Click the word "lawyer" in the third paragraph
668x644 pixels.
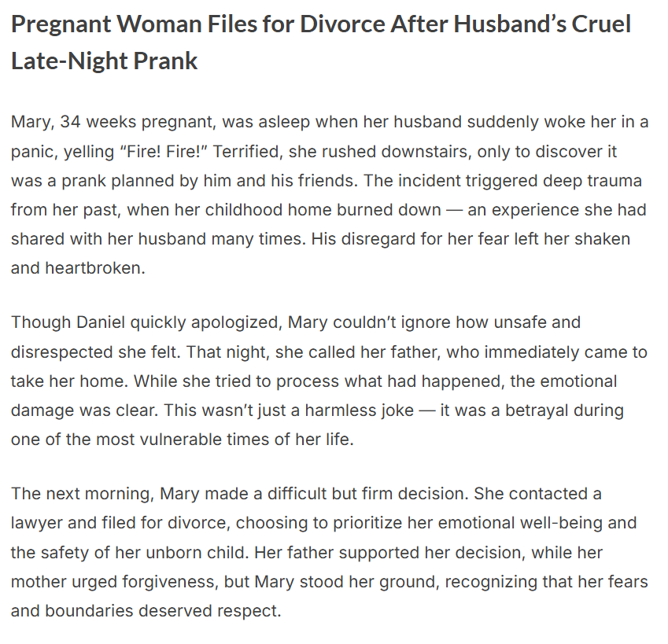click(37, 523)
